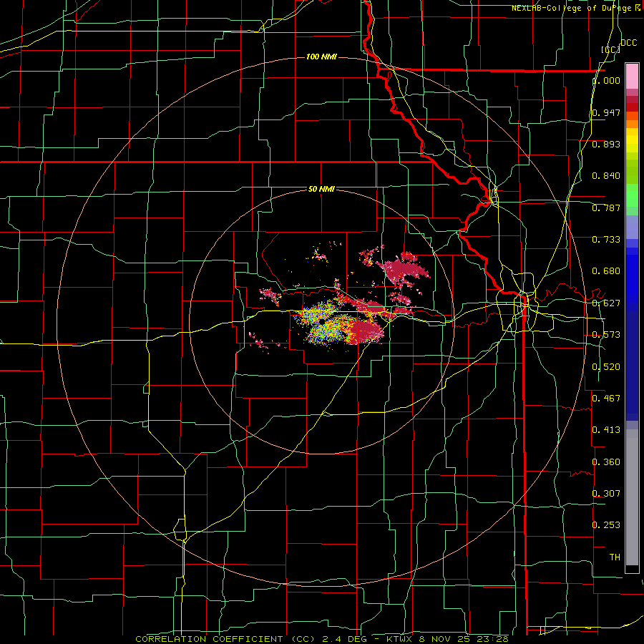Click the 0.307 legend value
Viewport: 644px width, 644px height.
click(606, 493)
